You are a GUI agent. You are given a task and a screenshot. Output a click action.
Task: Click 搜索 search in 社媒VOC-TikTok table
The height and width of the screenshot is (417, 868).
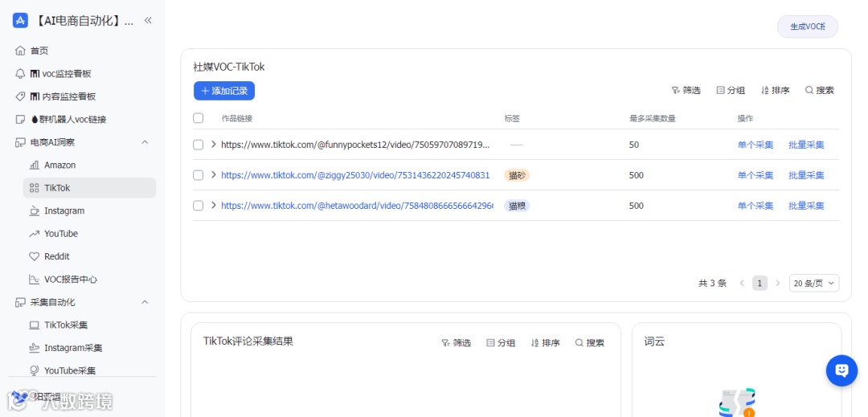coord(819,90)
